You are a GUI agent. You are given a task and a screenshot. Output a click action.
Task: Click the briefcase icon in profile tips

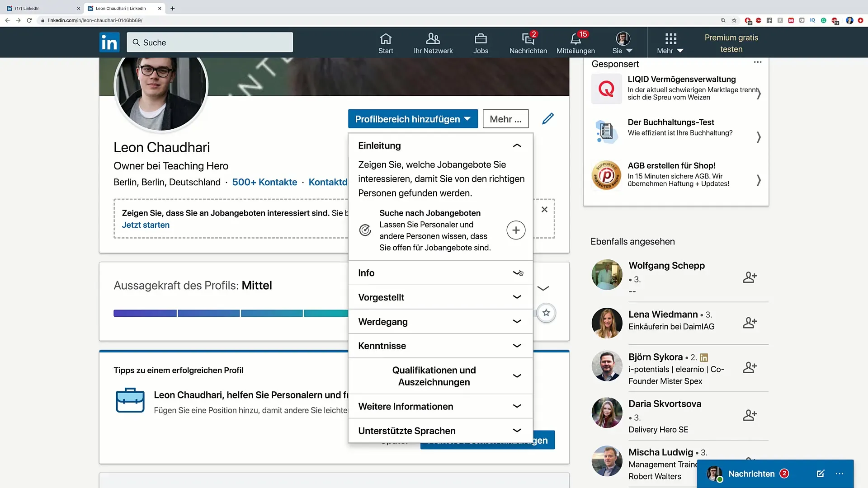(x=130, y=400)
